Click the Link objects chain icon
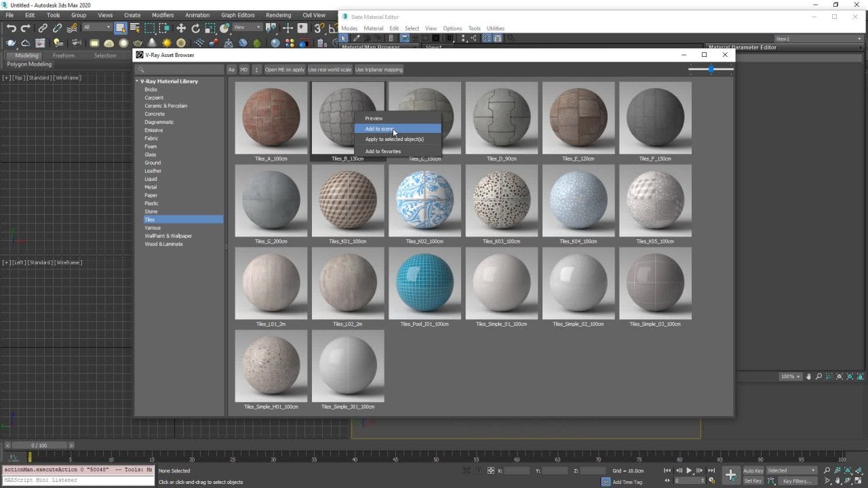The height and width of the screenshot is (488, 868). coord(43,28)
